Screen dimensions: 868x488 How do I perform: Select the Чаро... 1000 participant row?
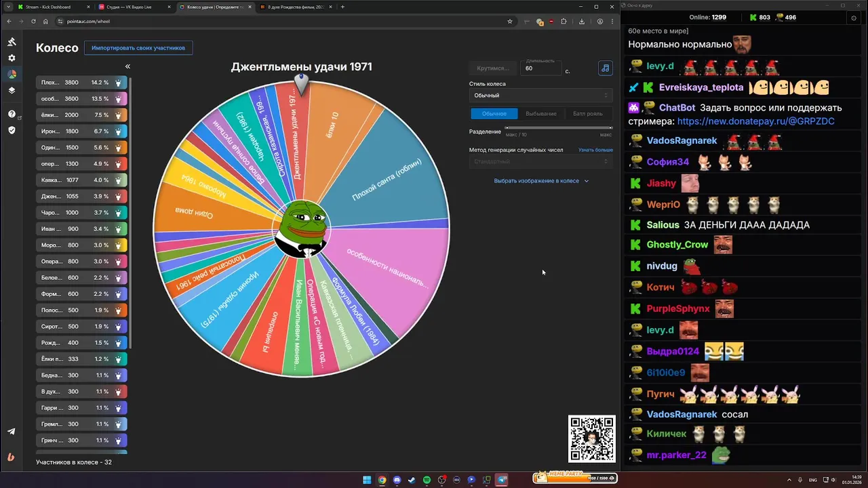81,213
